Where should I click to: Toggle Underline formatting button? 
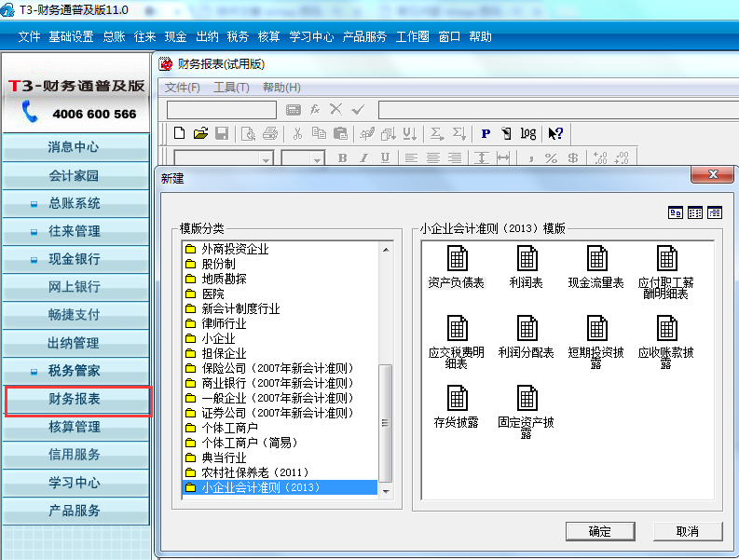(385, 157)
